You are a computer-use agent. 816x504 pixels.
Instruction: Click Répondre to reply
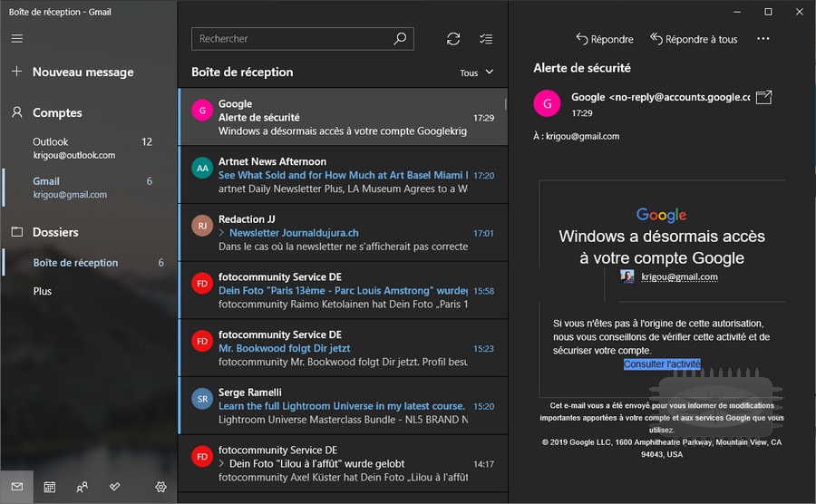604,39
